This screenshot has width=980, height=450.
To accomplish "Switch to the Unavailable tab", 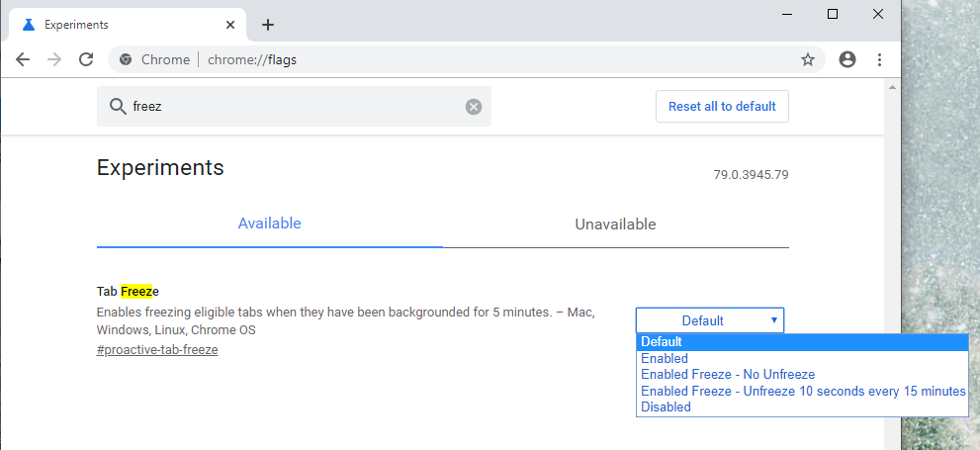I will (616, 224).
